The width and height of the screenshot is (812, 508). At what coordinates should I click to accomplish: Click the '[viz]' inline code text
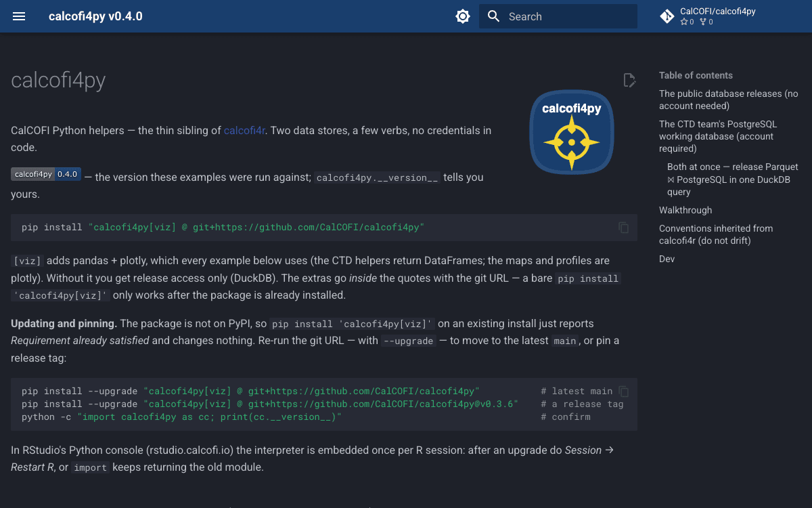click(28, 261)
